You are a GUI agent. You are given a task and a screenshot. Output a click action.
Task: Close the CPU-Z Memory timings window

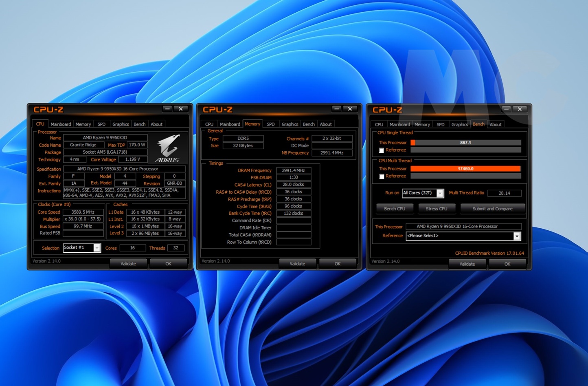point(350,108)
